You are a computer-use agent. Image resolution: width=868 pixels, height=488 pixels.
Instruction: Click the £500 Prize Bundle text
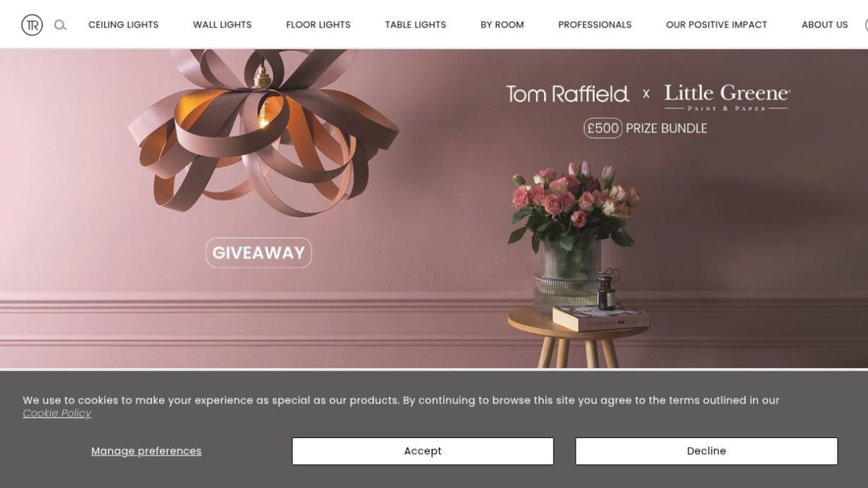coord(645,129)
